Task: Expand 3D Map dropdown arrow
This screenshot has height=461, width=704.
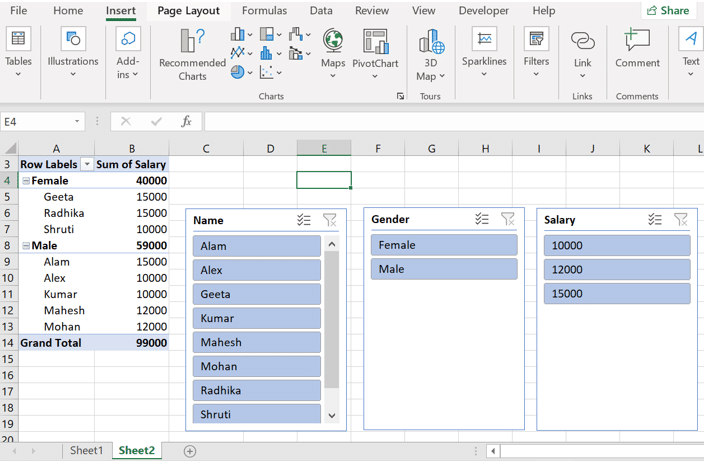Action: coord(442,76)
